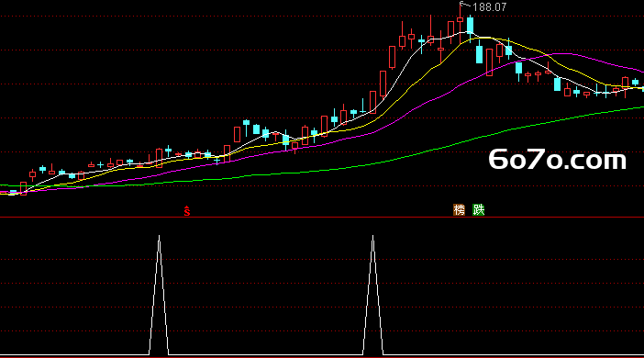Click the flat white indicator baseline between spikes
The width and height of the screenshot is (644, 358).
[x=266, y=354]
